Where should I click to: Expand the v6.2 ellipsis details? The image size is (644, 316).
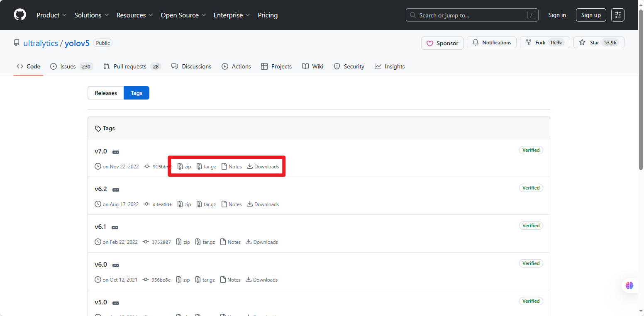click(x=116, y=190)
